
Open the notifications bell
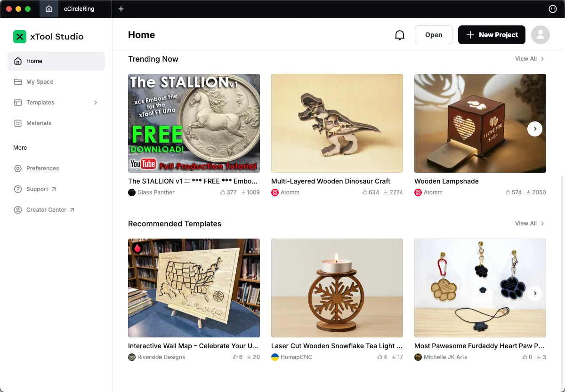[x=400, y=35]
